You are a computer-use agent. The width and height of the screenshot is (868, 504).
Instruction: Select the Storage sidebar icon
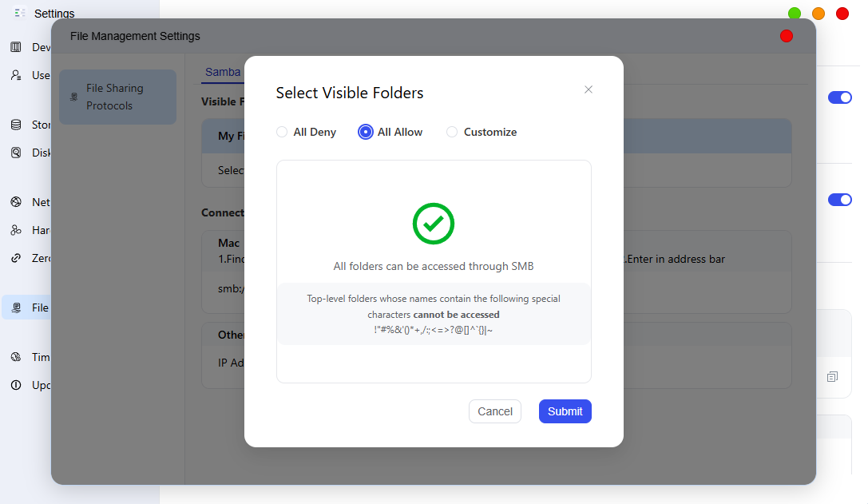(x=16, y=125)
